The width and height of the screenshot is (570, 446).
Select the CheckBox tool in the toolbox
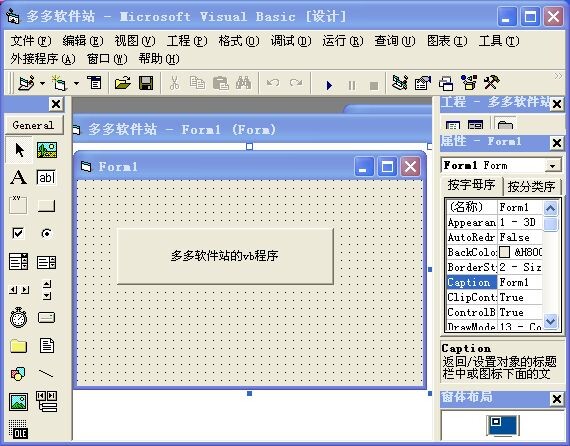(x=18, y=233)
